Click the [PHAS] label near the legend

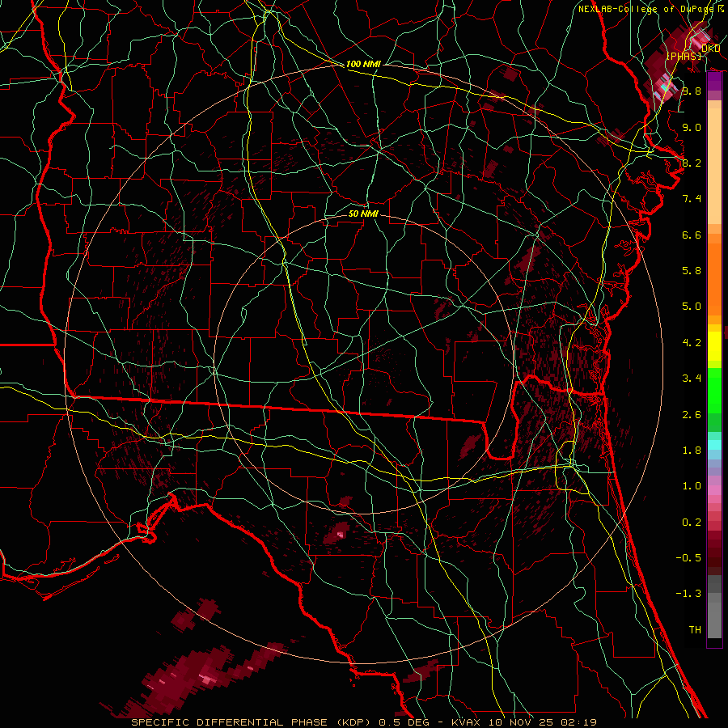pyautogui.click(x=684, y=56)
